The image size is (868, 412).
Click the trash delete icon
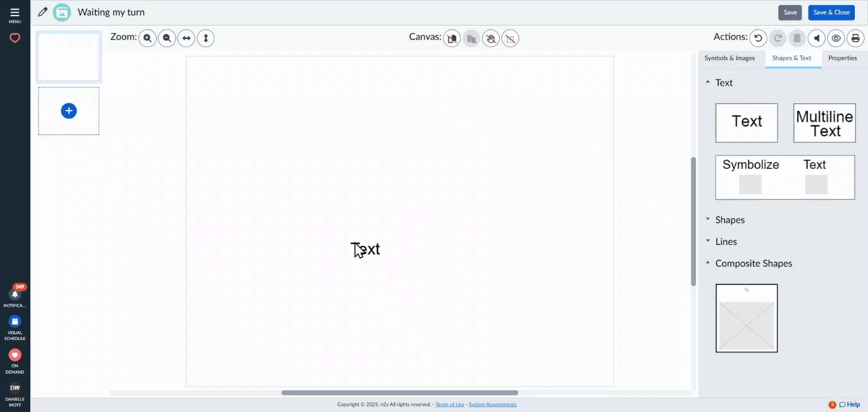(x=797, y=38)
